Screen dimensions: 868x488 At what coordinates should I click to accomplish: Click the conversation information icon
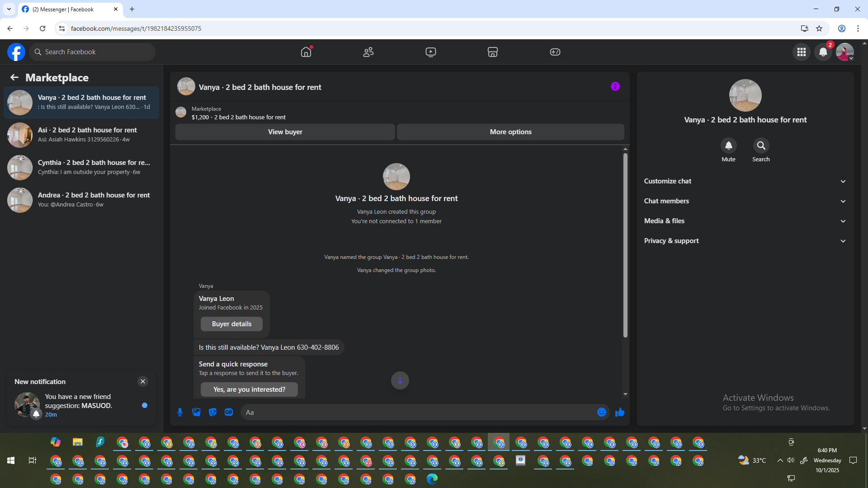point(615,87)
